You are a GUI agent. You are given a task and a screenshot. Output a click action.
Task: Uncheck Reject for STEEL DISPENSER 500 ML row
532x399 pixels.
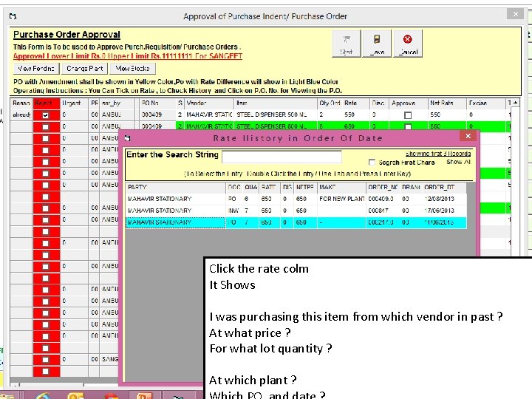[46, 115]
